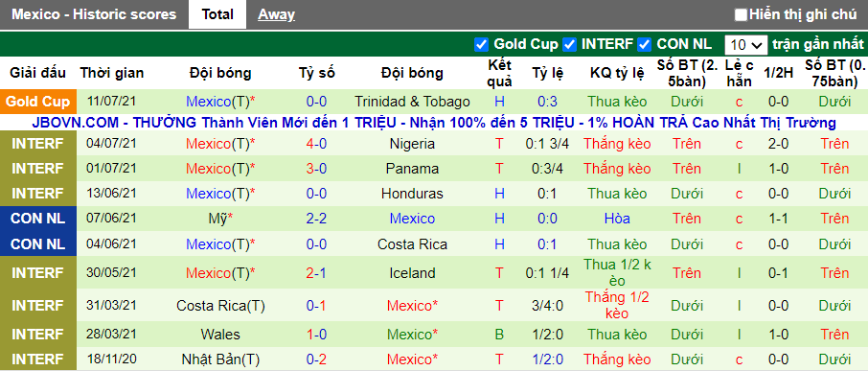Uncheck the INTERF filter checkbox

click(569, 45)
